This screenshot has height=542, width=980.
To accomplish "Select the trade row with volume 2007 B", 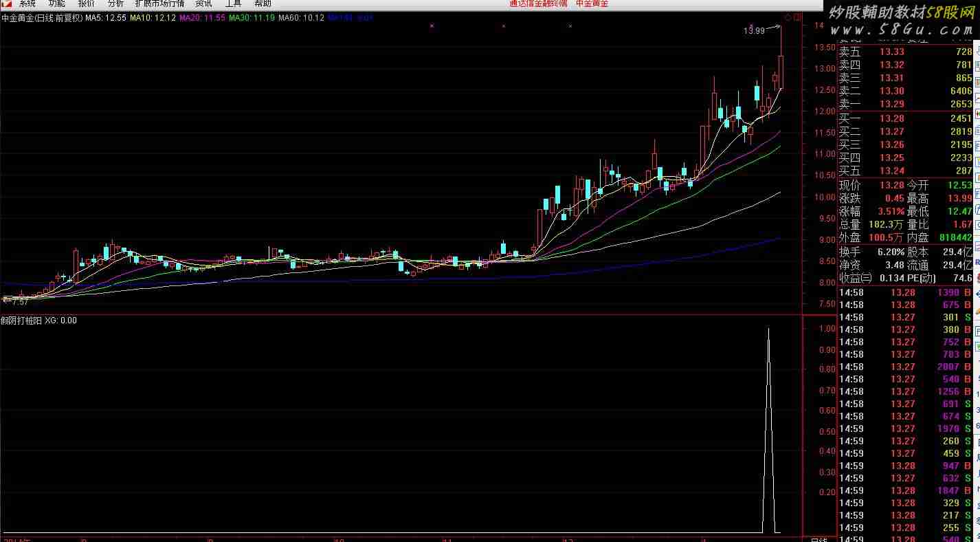I will click(x=906, y=367).
